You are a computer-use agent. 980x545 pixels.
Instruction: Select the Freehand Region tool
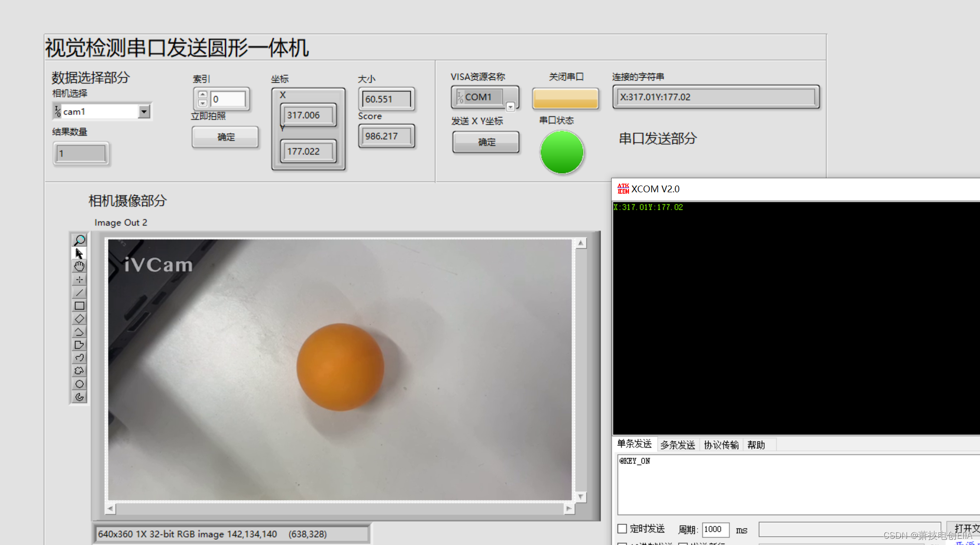pyautogui.click(x=80, y=371)
